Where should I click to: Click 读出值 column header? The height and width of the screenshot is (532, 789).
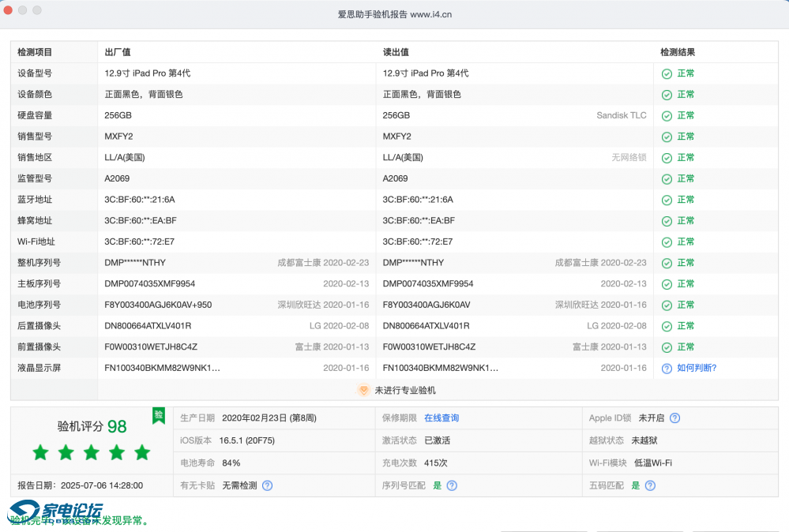[396, 52]
